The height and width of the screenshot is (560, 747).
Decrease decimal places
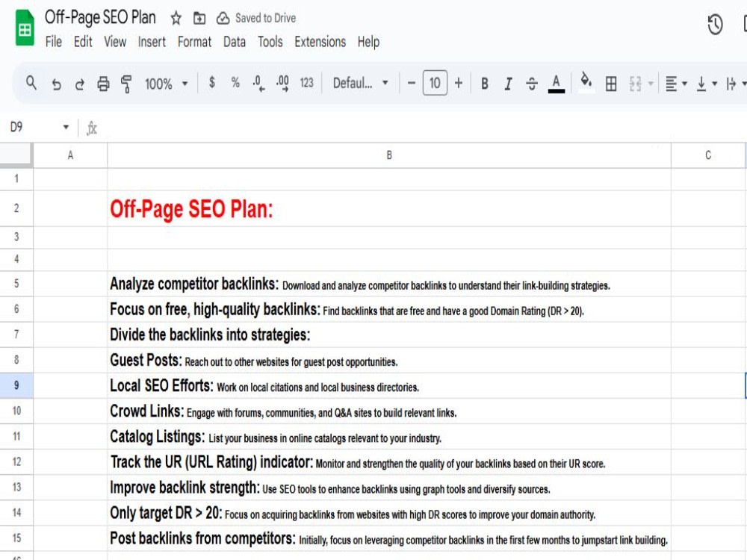click(x=258, y=84)
